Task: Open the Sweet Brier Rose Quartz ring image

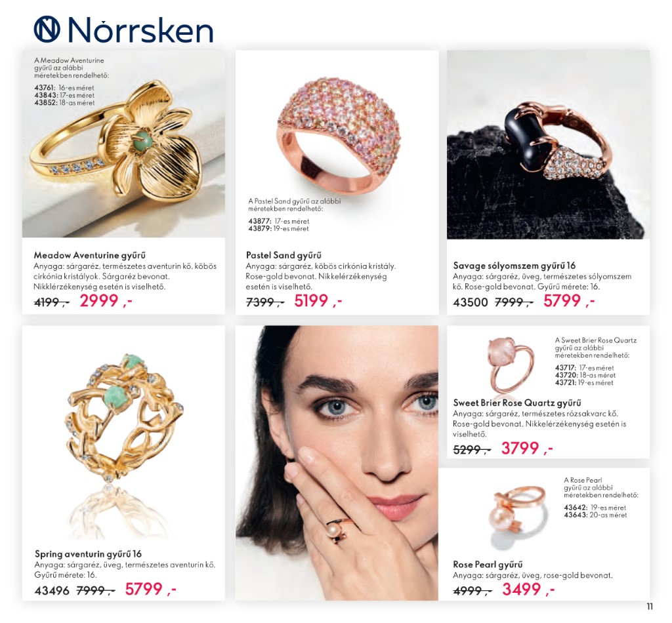Action: coord(511,365)
